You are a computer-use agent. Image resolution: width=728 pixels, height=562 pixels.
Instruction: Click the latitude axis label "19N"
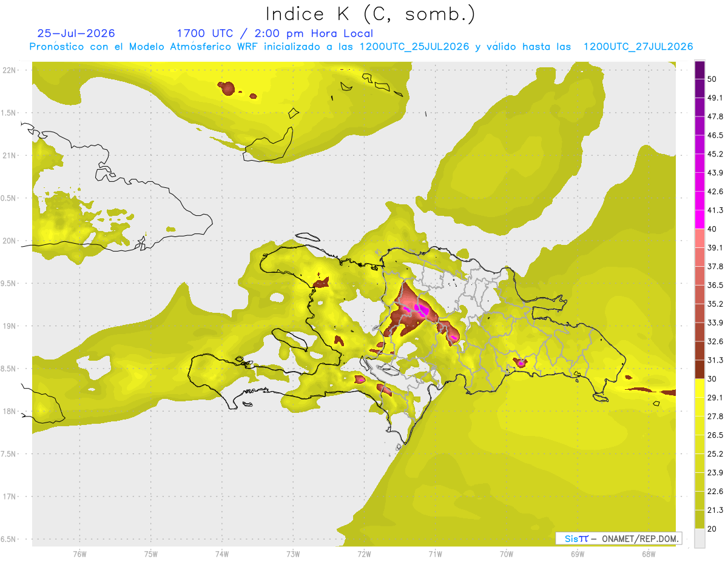coord(9,326)
